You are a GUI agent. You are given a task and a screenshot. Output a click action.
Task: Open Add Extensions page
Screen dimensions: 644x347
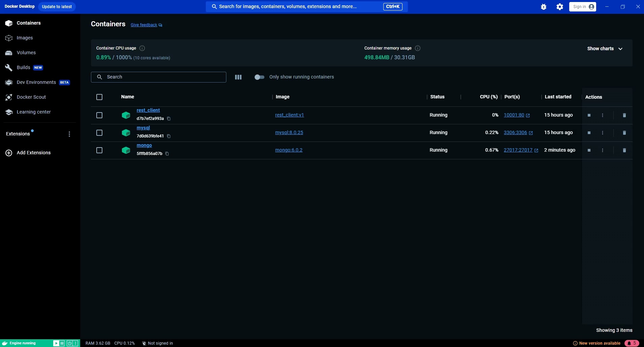[x=33, y=153]
